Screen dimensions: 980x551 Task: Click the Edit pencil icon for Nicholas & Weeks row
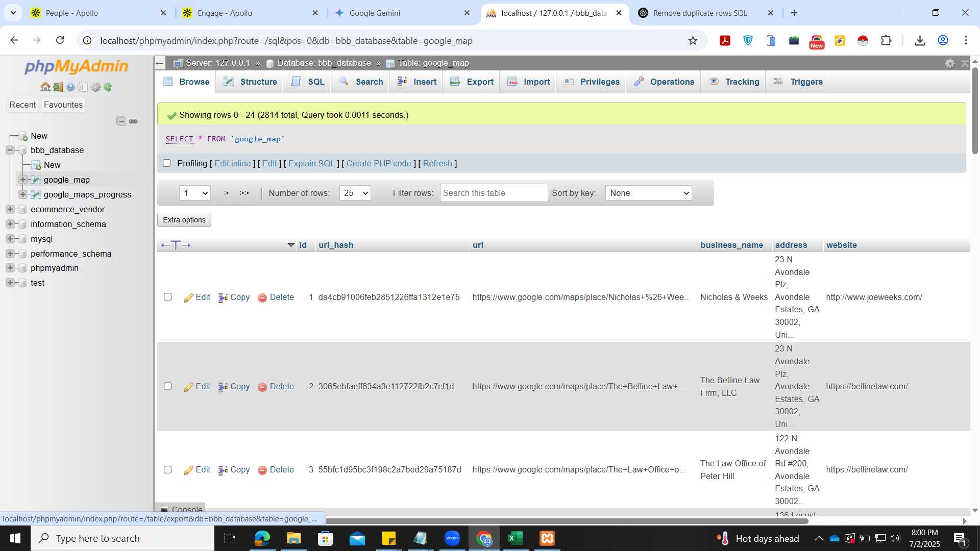[x=188, y=297]
